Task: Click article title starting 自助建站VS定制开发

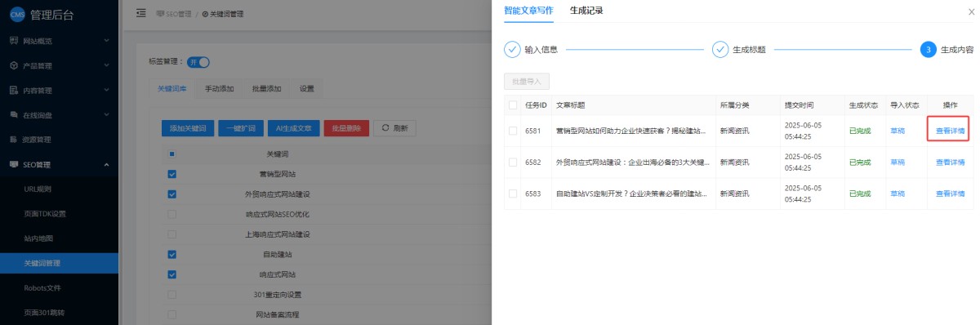Action: pos(631,194)
